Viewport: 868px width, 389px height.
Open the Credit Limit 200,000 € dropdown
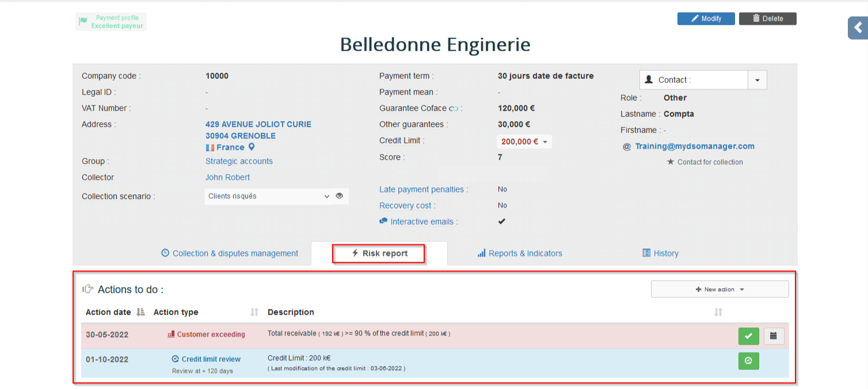524,142
